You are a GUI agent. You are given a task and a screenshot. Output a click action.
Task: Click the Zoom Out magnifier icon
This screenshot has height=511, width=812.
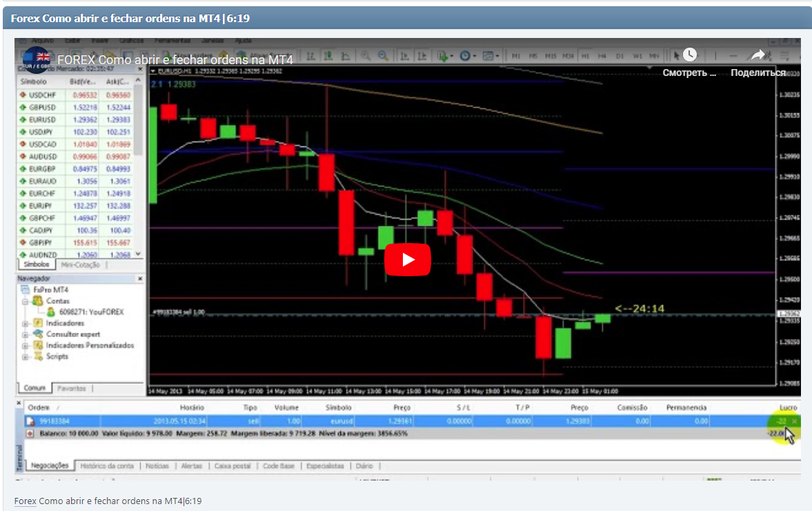[382, 55]
